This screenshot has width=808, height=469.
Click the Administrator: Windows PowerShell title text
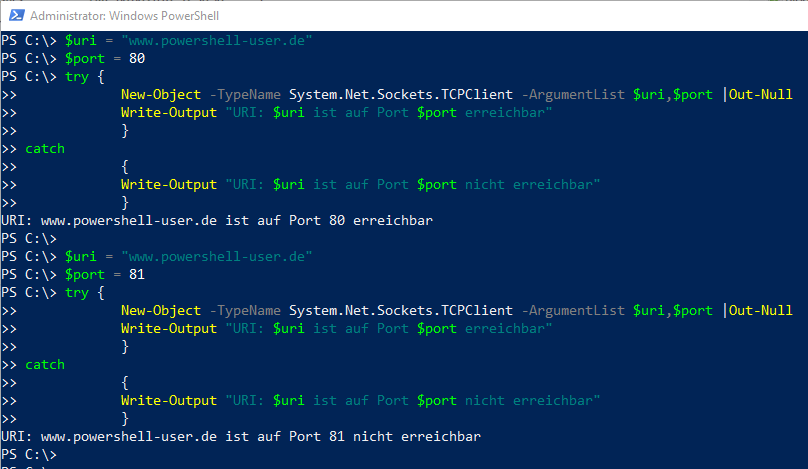[124, 16]
